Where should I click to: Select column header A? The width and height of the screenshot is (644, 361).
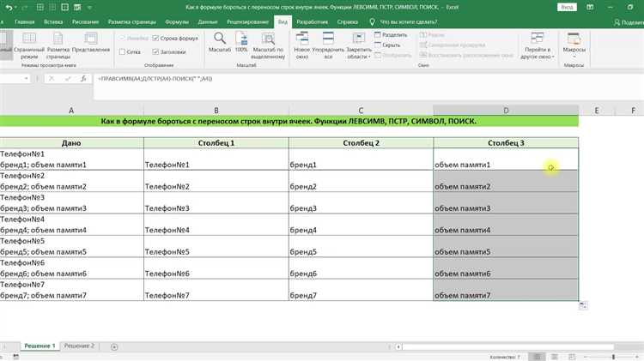pos(71,110)
